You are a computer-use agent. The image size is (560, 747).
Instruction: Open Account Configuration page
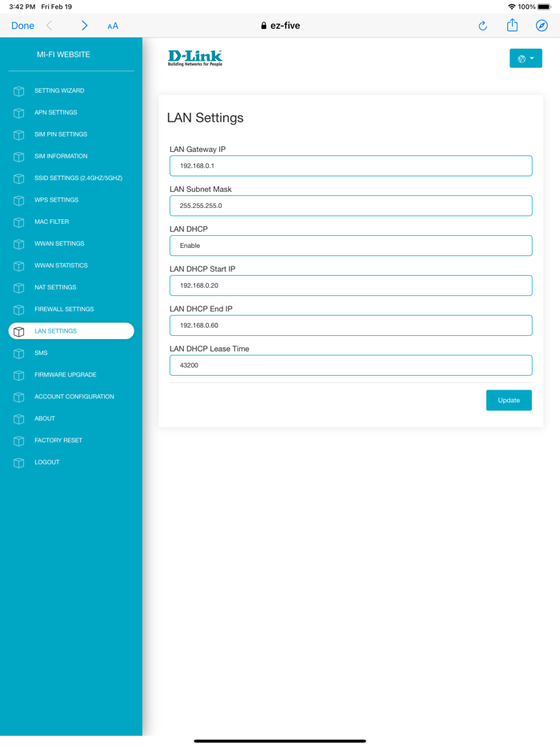(74, 397)
